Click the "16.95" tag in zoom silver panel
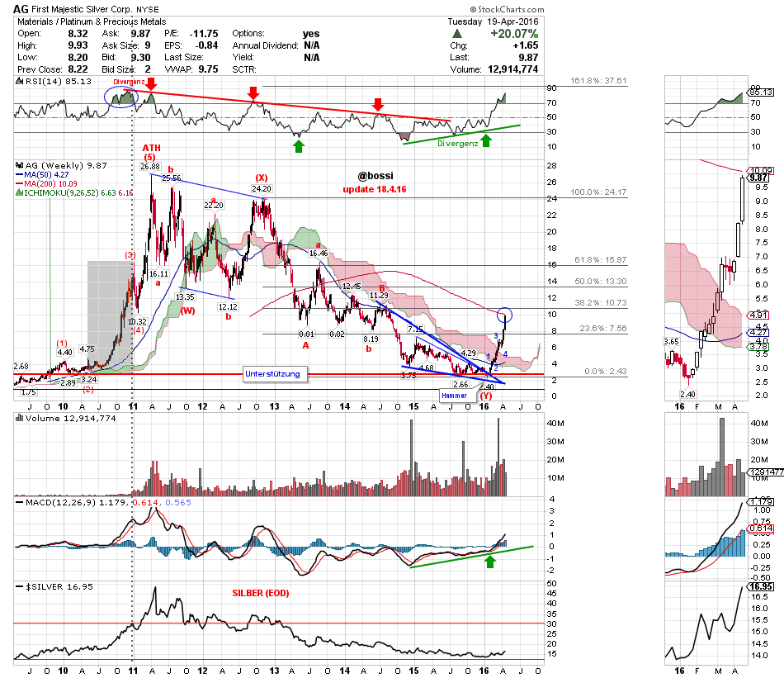Image resolution: width=784 pixels, height=678 pixels. pos(761,586)
